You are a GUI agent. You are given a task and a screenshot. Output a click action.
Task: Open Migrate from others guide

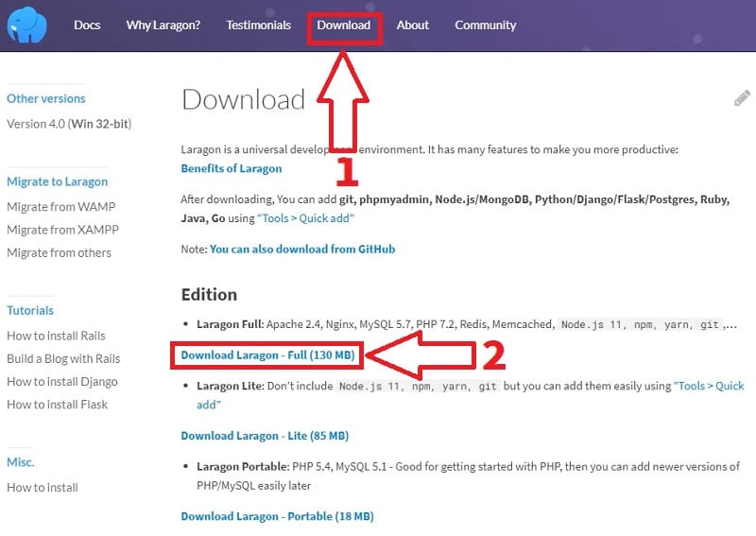point(59,252)
